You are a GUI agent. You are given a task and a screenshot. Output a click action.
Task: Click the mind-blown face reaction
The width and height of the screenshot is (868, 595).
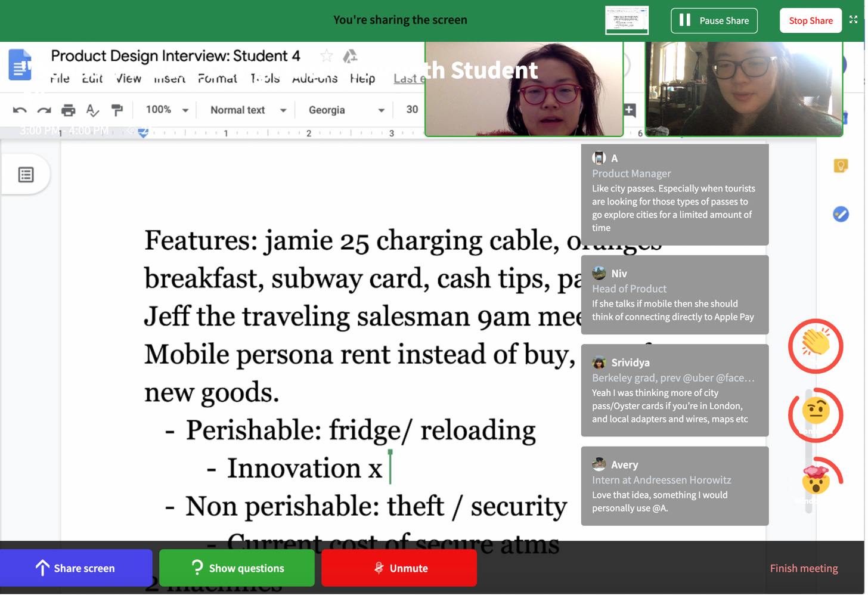click(x=816, y=480)
